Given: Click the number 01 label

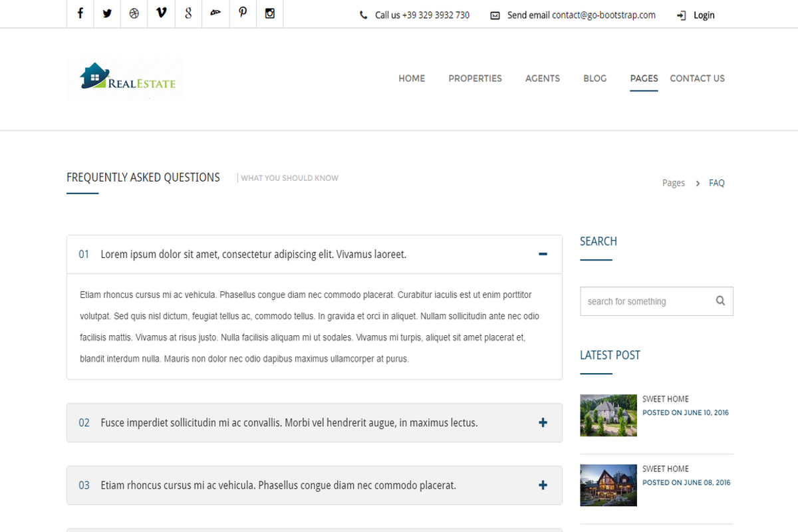Looking at the screenshot, I should (x=84, y=254).
